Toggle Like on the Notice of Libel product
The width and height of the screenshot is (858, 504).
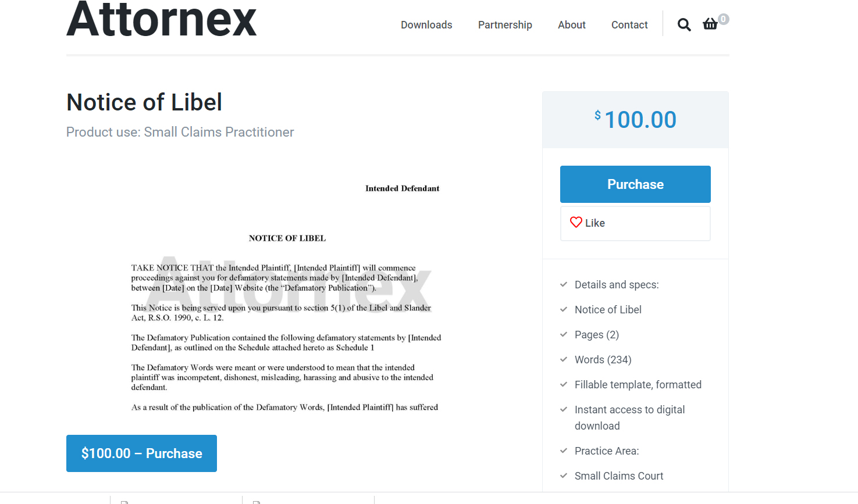pos(635,223)
